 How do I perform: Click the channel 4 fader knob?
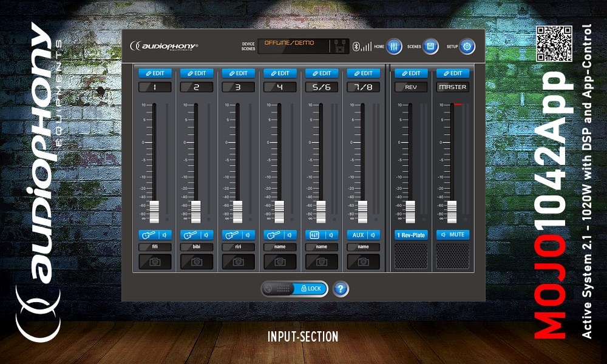(x=279, y=212)
